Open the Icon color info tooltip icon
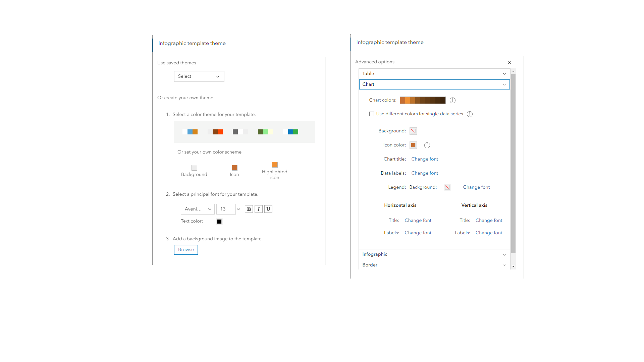The image size is (644, 362). [x=427, y=145]
